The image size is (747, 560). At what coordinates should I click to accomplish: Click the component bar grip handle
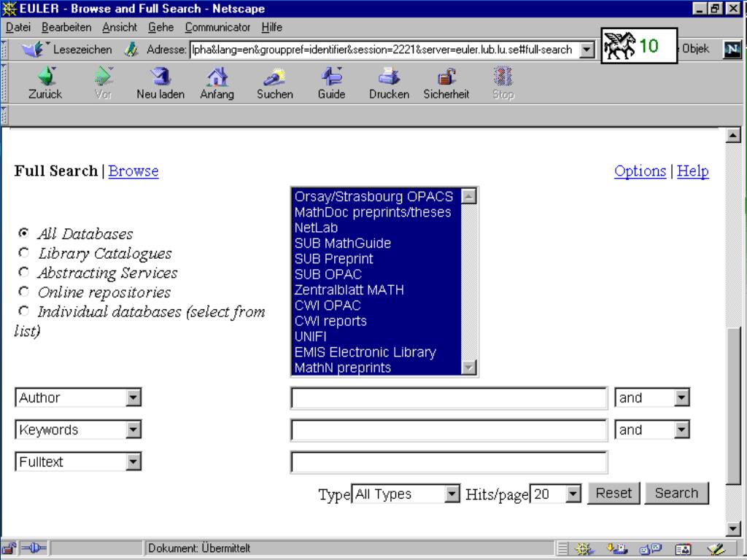pos(562,549)
